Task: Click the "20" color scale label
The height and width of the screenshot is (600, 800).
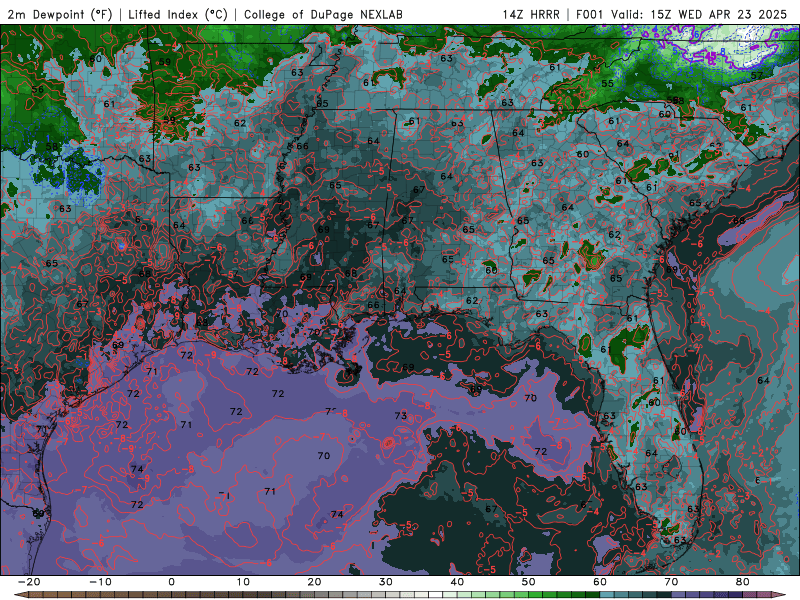Action: [314, 582]
